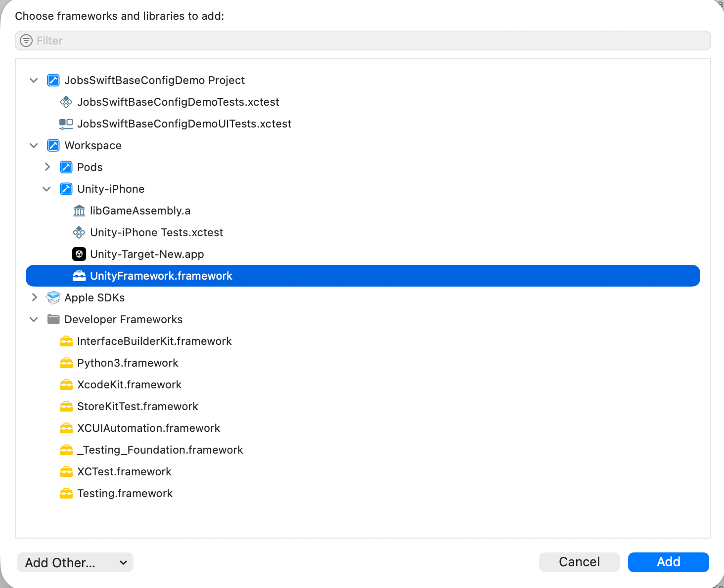Click the JobsSwiftBaseConfigDemo Project label
724x588 pixels.
tap(155, 80)
